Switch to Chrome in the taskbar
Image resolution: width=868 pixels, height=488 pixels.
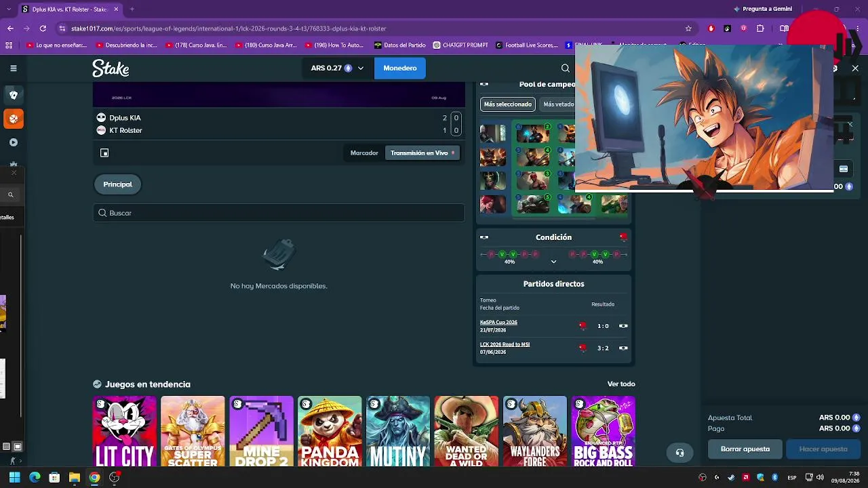(94, 477)
